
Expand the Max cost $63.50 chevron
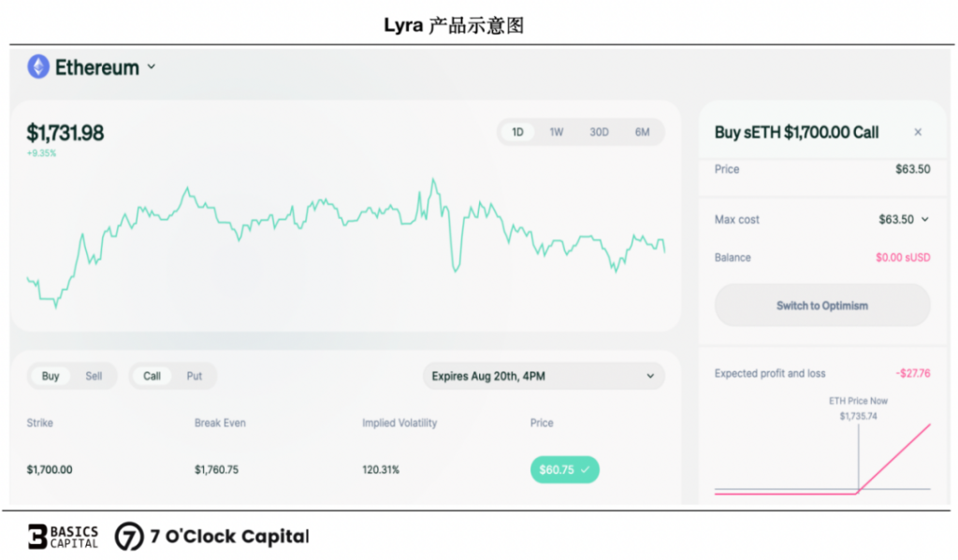pyautogui.click(x=925, y=220)
